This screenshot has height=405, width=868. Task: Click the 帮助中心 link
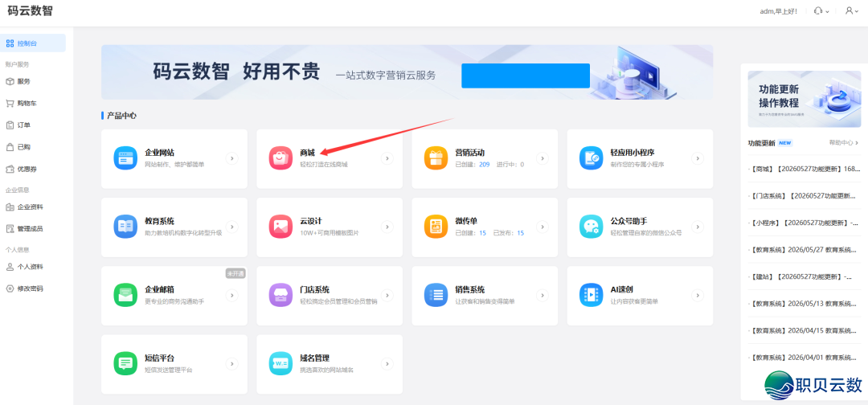[844, 143]
